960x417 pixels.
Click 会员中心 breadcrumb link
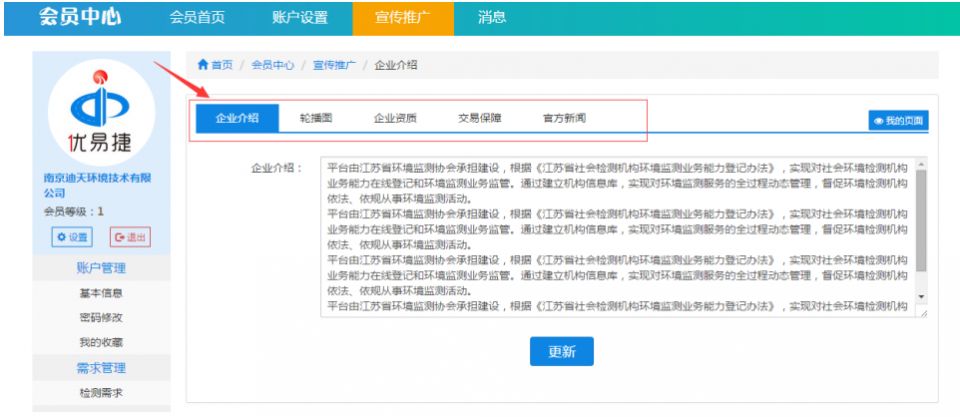[x=272, y=65]
